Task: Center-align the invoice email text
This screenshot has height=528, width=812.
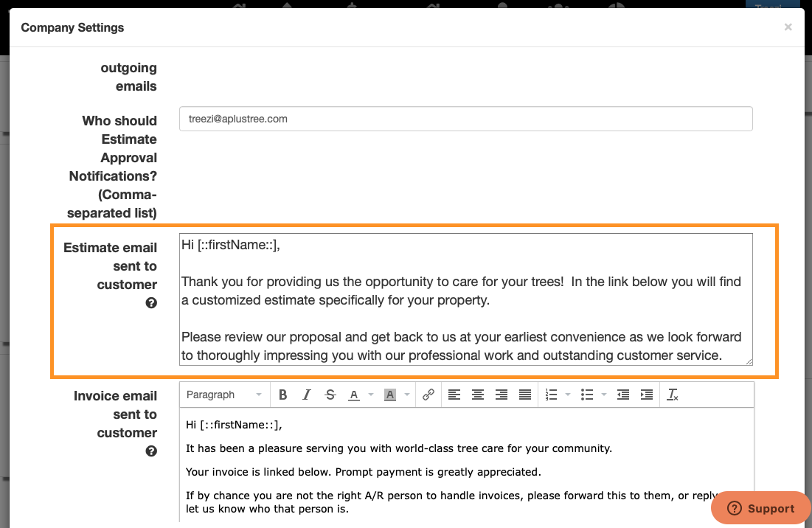Action: [x=478, y=395]
